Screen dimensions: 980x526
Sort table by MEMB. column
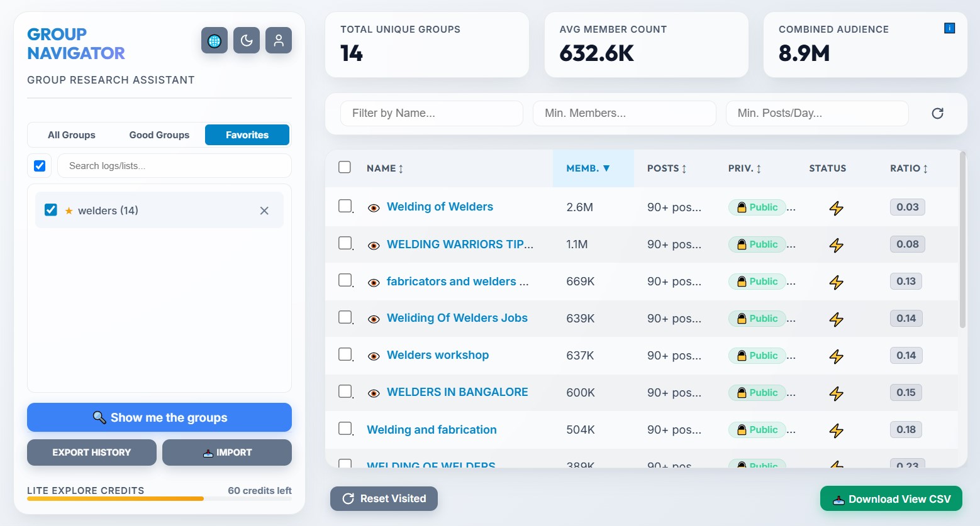pos(588,168)
